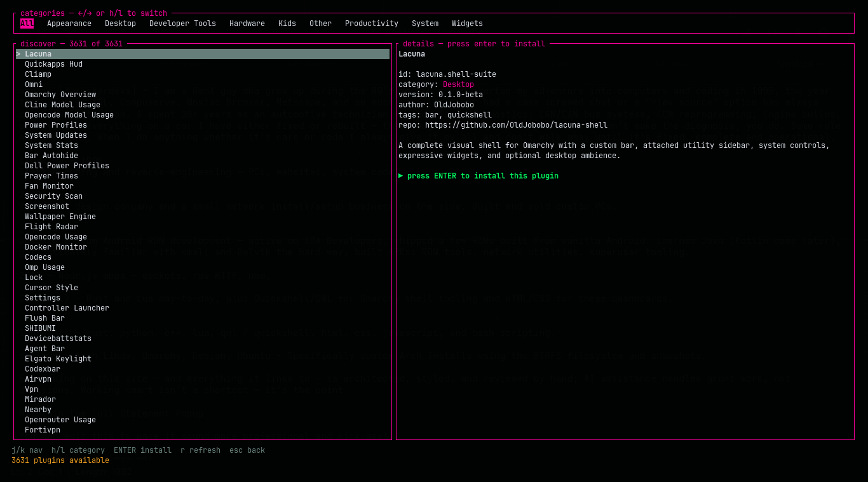Switch to the Appearance category

point(69,23)
